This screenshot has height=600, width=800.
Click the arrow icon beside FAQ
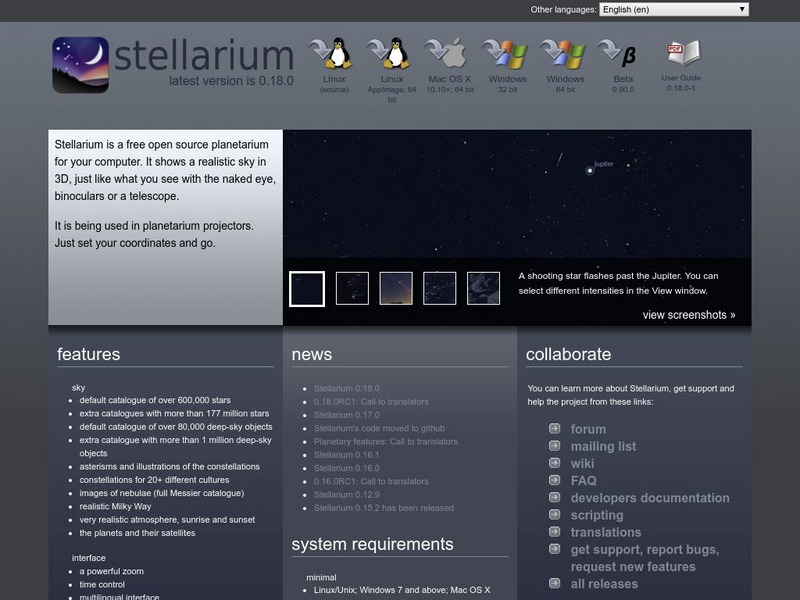coord(554,480)
